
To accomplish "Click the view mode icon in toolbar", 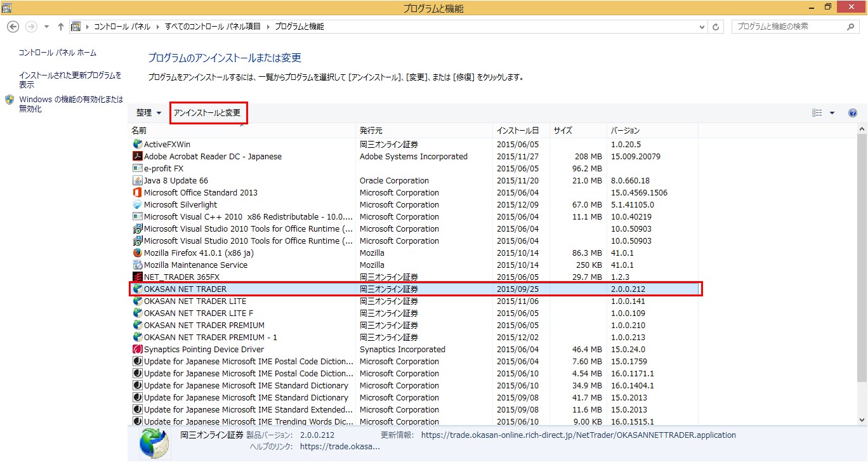I will (x=817, y=113).
